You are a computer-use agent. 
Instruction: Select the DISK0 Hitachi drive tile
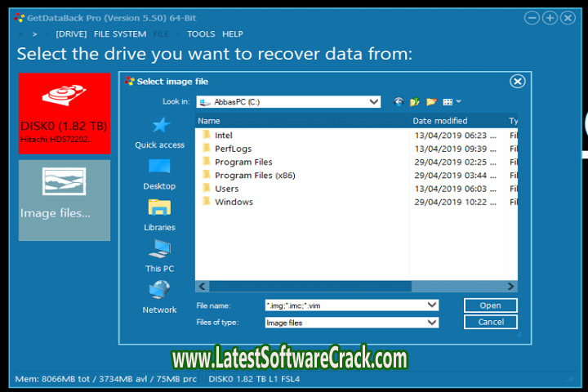pyautogui.click(x=65, y=114)
